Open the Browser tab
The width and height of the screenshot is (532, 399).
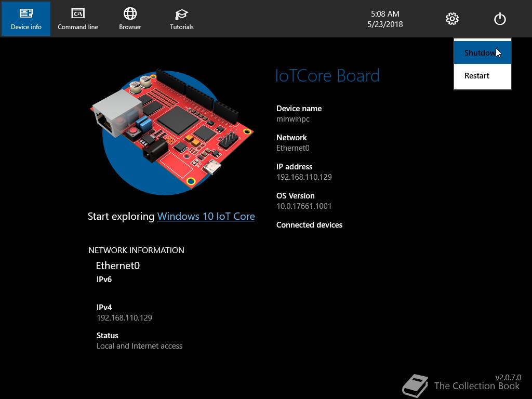point(130,19)
